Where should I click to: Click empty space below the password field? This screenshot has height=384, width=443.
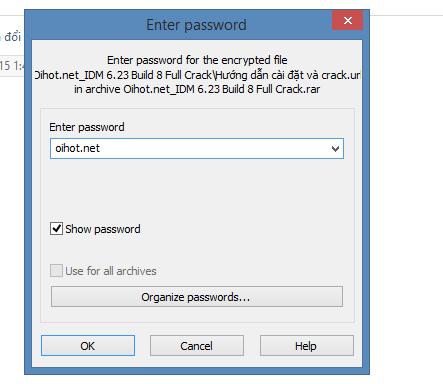coord(197,190)
